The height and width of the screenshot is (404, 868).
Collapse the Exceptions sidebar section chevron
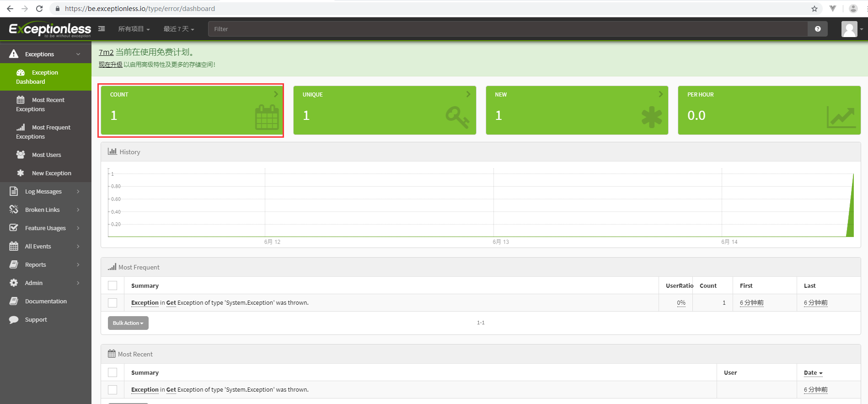tap(78, 54)
